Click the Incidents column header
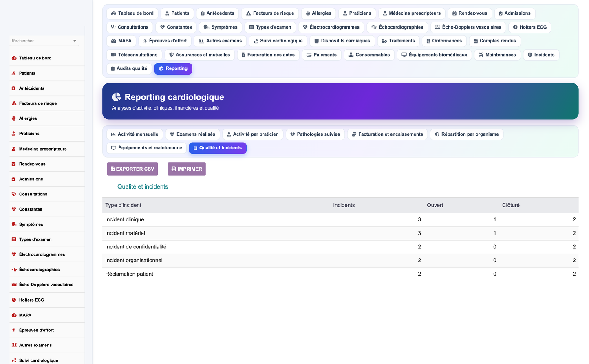The width and height of the screenshot is (589, 364). coord(344,205)
